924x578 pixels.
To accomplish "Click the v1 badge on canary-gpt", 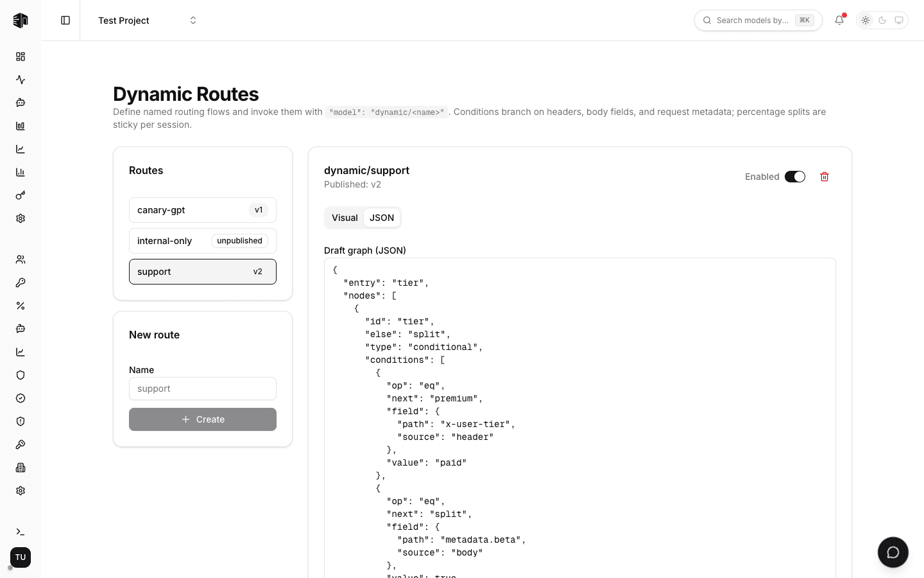I will 259,210.
